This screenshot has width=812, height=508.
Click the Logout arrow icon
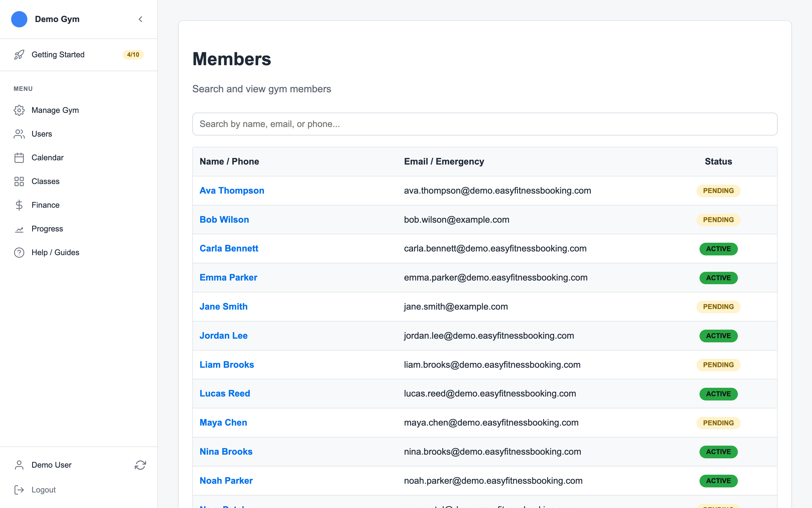tap(19, 490)
